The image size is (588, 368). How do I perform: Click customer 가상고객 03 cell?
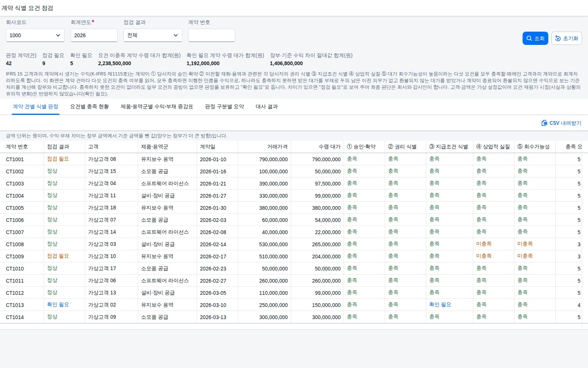(102, 244)
